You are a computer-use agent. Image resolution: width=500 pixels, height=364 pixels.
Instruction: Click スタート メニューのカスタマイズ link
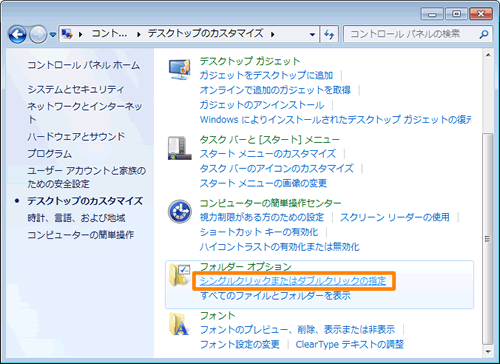(267, 154)
